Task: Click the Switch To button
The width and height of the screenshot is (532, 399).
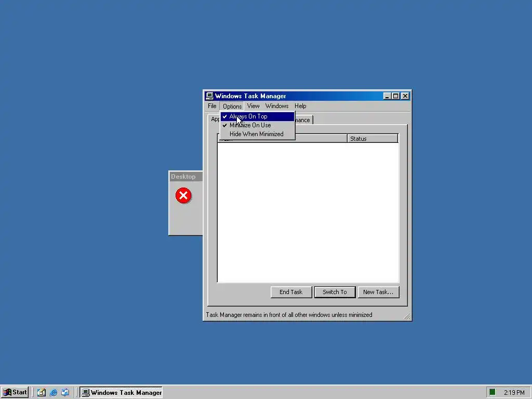Action: [x=335, y=292]
